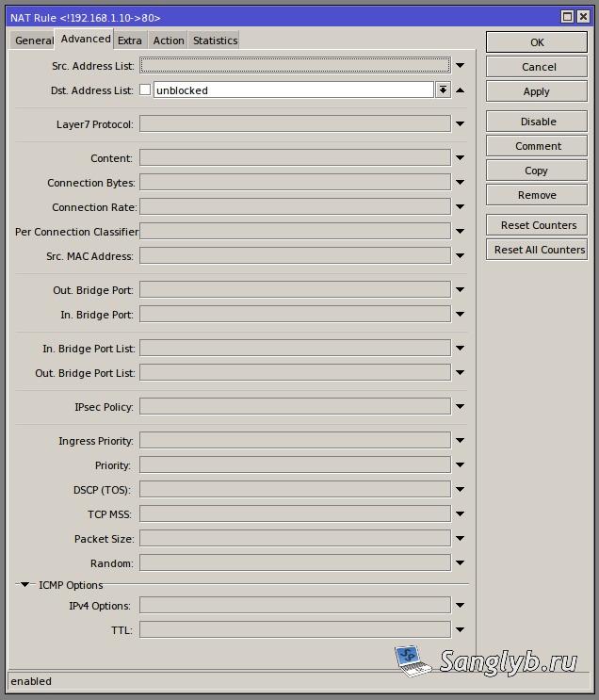The height and width of the screenshot is (700, 599).
Task: Expand the Layer7 Protocol field
Action: 461,123
